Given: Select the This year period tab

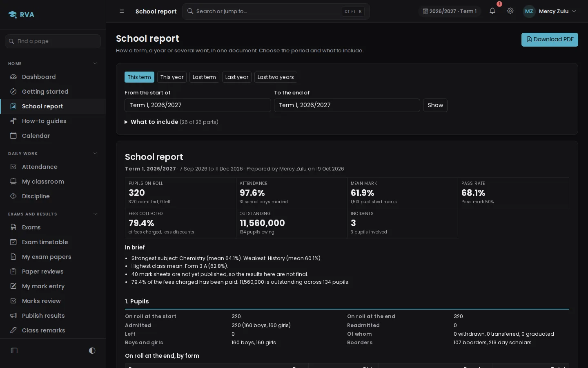Looking at the screenshot, I should (x=172, y=77).
